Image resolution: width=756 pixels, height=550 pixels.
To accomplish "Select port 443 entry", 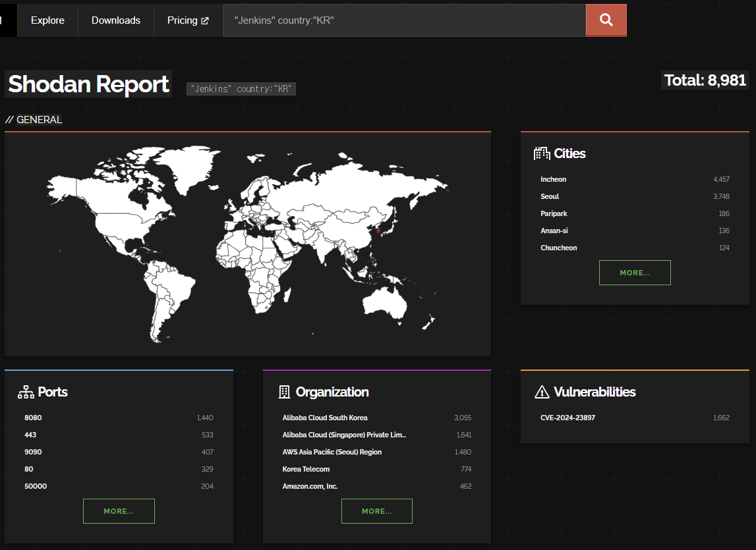I will 30,435.
